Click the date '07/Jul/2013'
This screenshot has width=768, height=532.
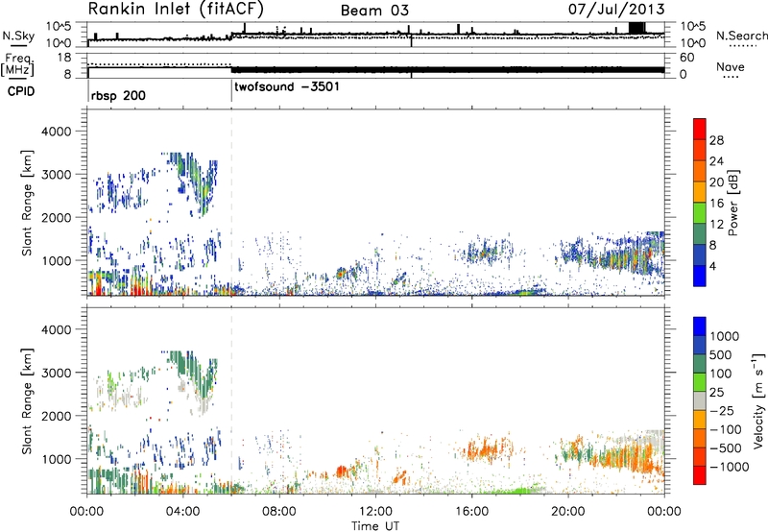(616, 9)
